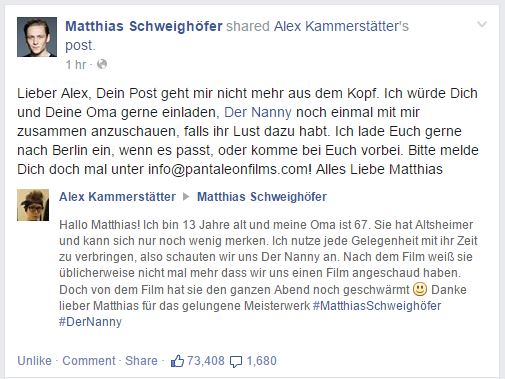Click the #DerNanny hashtag
The image size is (505, 379).
90,322
